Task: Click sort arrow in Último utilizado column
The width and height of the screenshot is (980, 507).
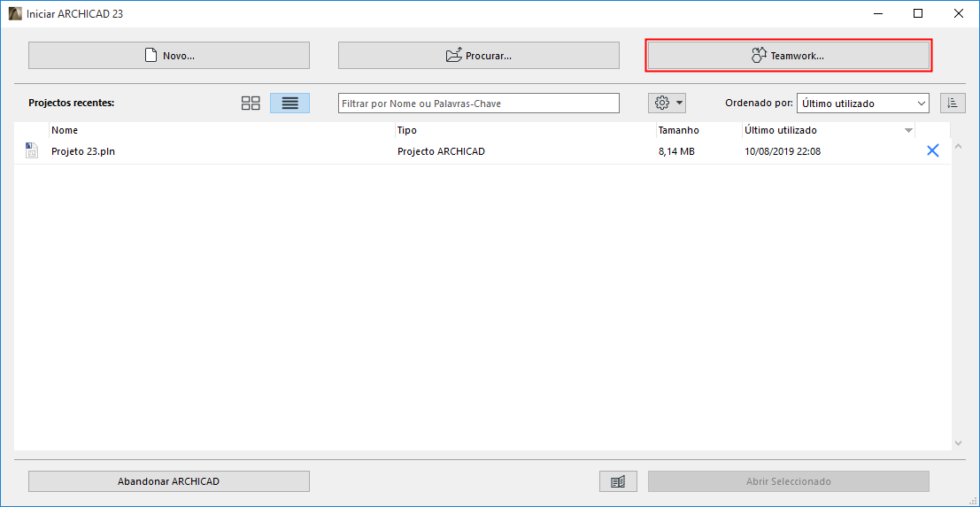Action: tap(908, 130)
